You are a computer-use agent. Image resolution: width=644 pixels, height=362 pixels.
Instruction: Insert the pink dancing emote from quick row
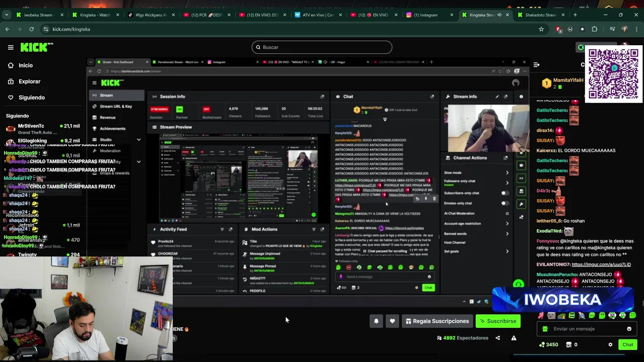[x=541, y=315]
